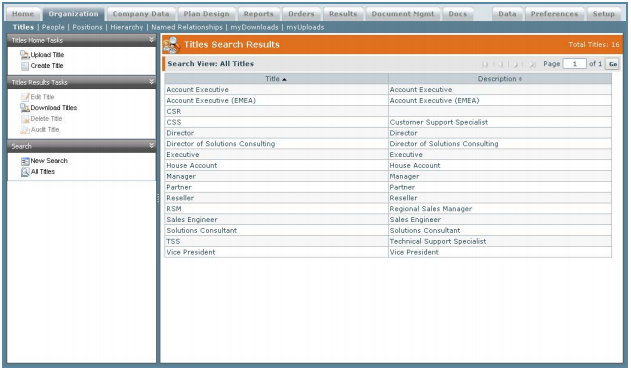Select the Account Executive (EMEA) title row
The width and height of the screenshot is (631, 371).
(388, 101)
